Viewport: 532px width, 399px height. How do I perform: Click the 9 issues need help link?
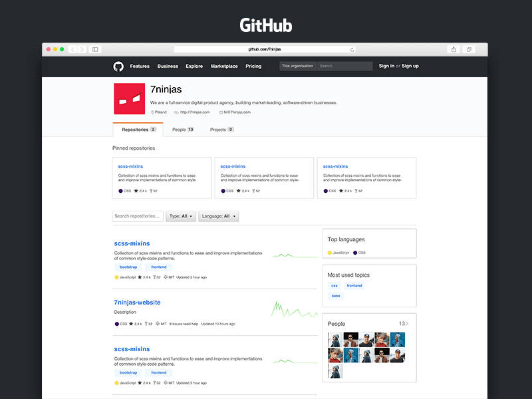[x=184, y=324]
